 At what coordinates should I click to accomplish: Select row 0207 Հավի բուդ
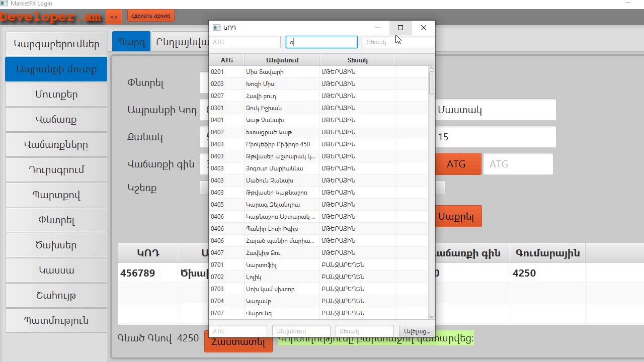coord(319,96)
